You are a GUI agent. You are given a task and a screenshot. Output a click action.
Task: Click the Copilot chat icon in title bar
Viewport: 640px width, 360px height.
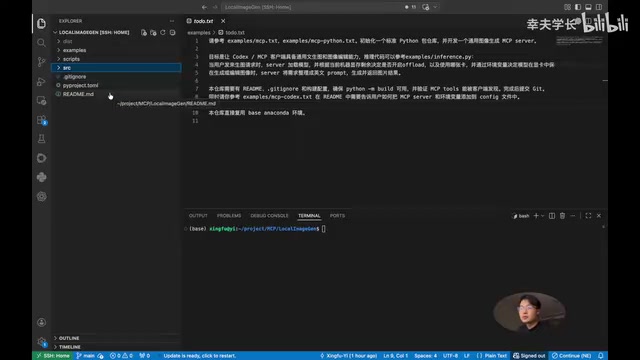[x=425, y=7]
